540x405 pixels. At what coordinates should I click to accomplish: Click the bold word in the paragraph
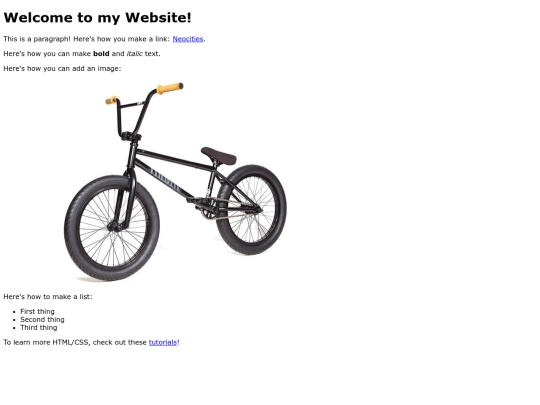[x=101, y=54]
